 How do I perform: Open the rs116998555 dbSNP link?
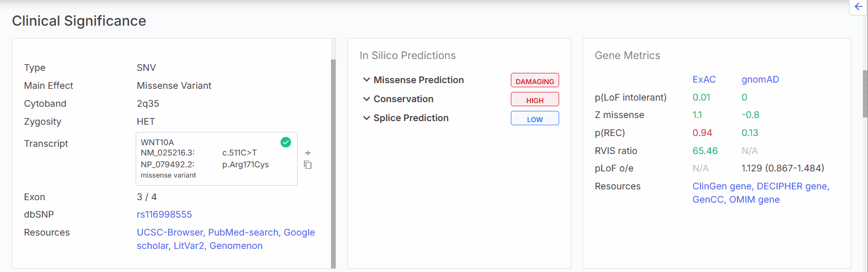click(164, 215)
